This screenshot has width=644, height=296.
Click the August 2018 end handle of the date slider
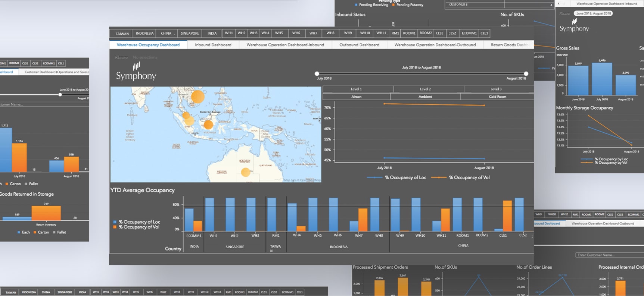[526, 74]
